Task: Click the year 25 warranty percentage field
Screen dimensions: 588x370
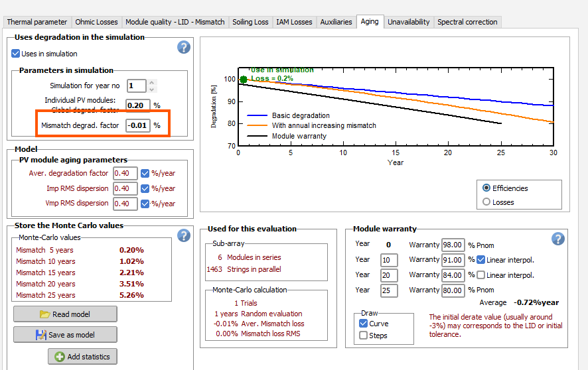Action: point(455,290)
